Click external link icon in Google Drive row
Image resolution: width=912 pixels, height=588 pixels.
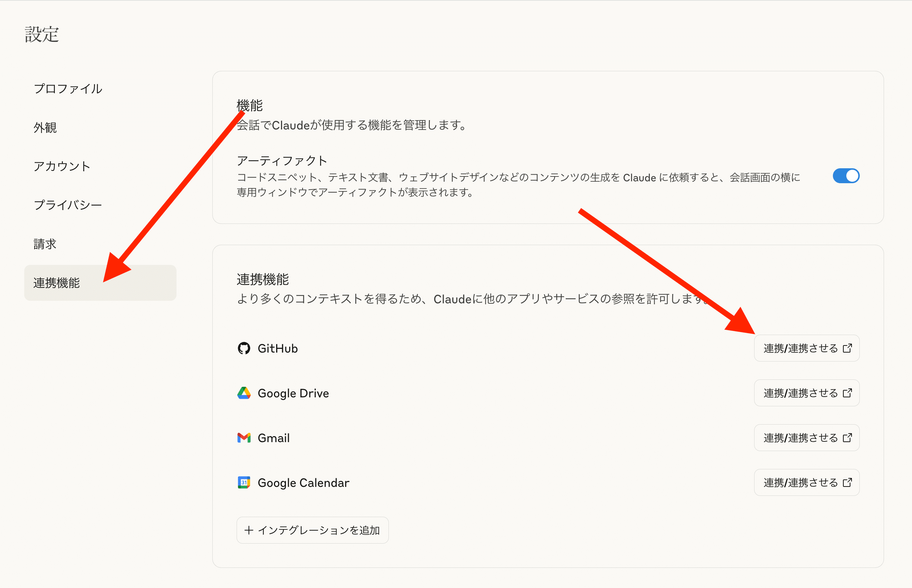pos(847,393)
